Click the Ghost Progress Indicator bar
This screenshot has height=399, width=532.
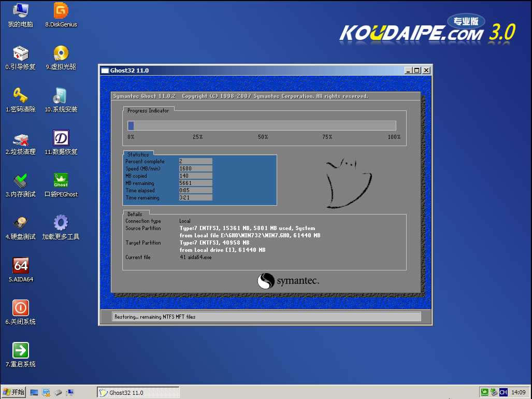(x=261, y=125)
